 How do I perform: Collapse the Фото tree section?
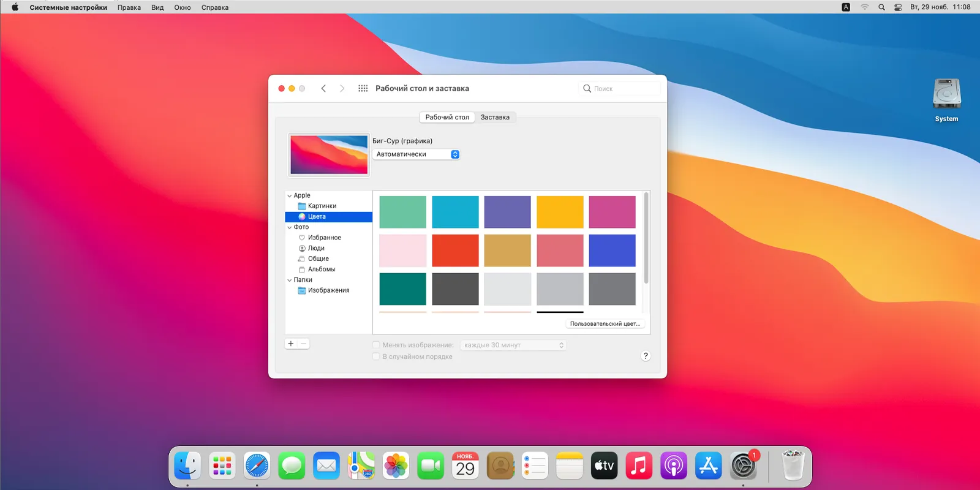tap(290, 227)
